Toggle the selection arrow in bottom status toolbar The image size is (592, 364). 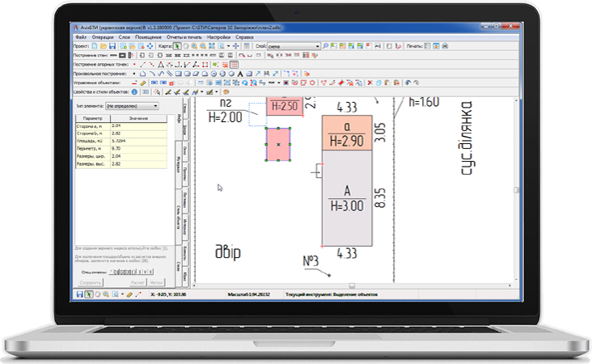(x=87, y=294)
